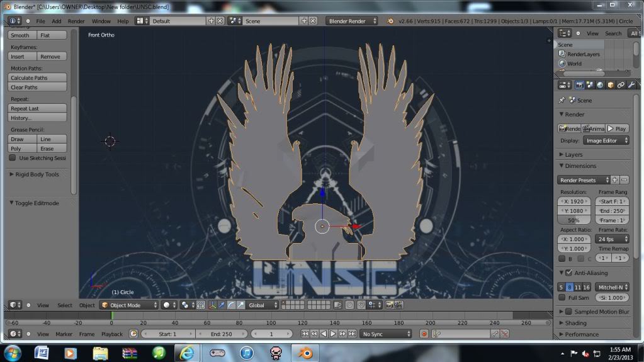Switch to Constraints properties chain tab
Image resolution: width=644 pixels, height=362 pixels.
[621, 85]
